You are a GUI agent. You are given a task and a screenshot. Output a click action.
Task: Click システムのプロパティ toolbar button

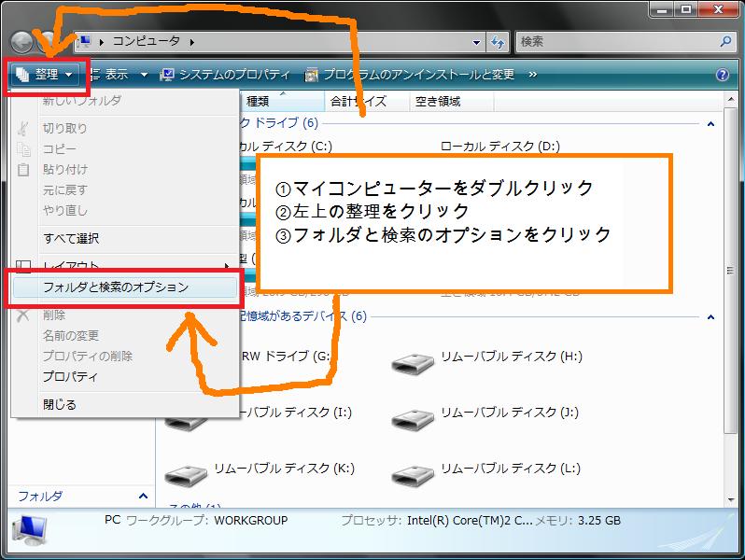coord(225,75)
